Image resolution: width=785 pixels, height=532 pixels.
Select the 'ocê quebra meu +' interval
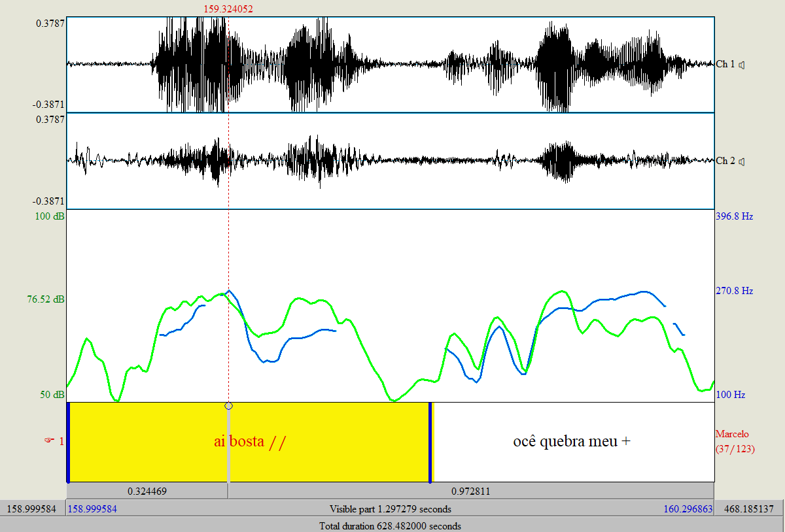[573, 442]
